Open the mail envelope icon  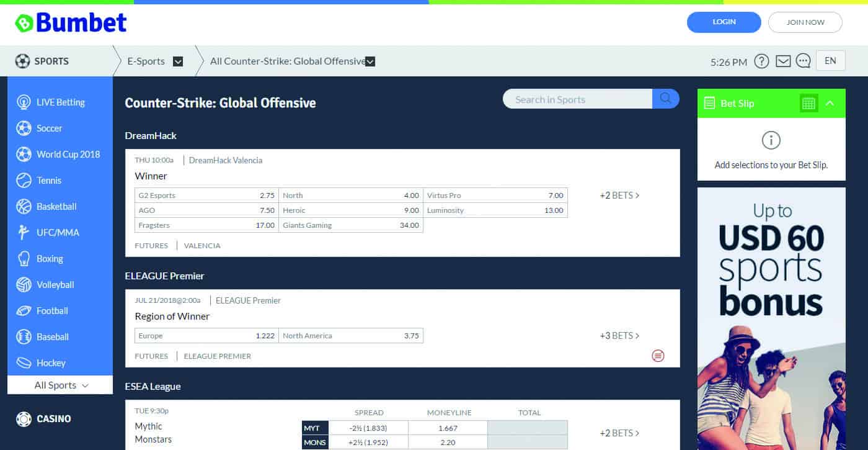(783, 61)
